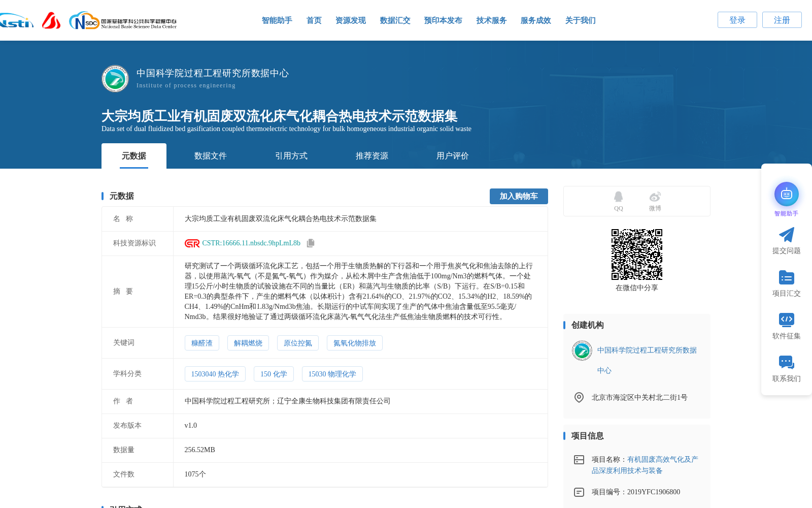Click the CSTR:16666.11.nbsdc.9hpLmL8b link
The width and height of the screenshot is (812, 508).
251,243
